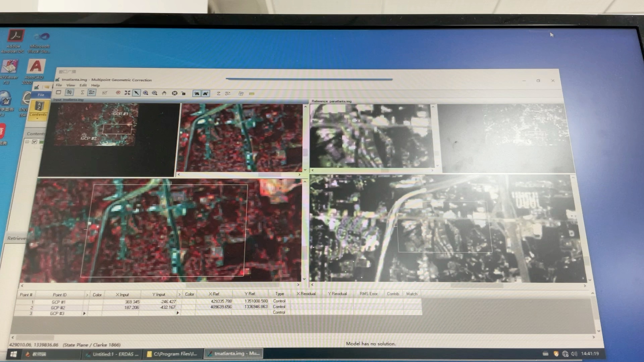Viewport: 644px width, 362px height.
Task: Toggle fully automatic GCP editing mode icon
Action: pos(69,92)
